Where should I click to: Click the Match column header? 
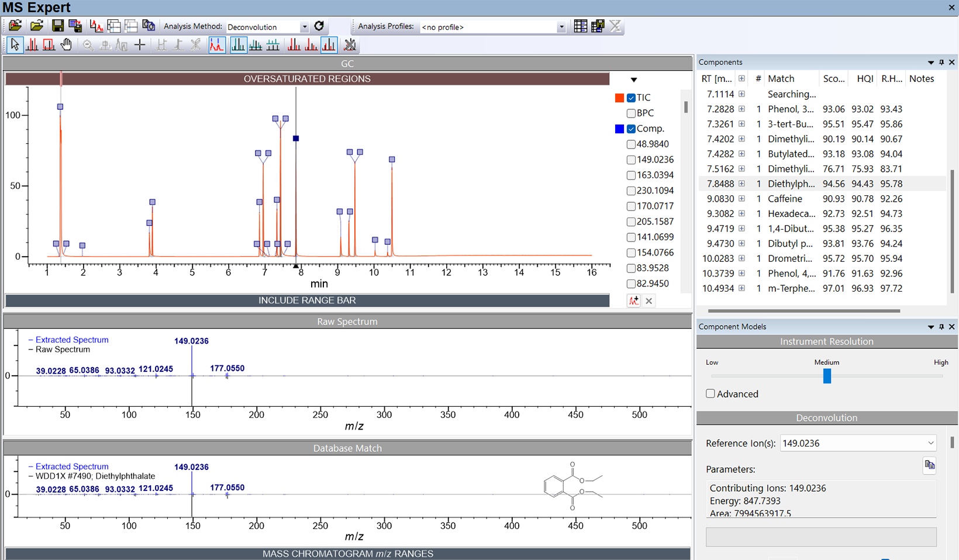click(x=781, y=79)
